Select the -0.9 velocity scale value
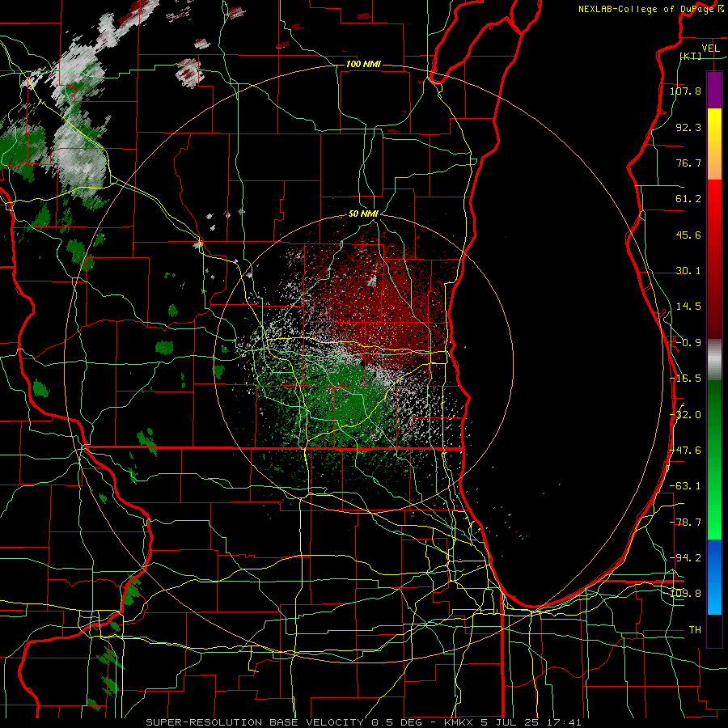Image resolution: width=728 pixels, height=728 pixels. coord(688,343)
